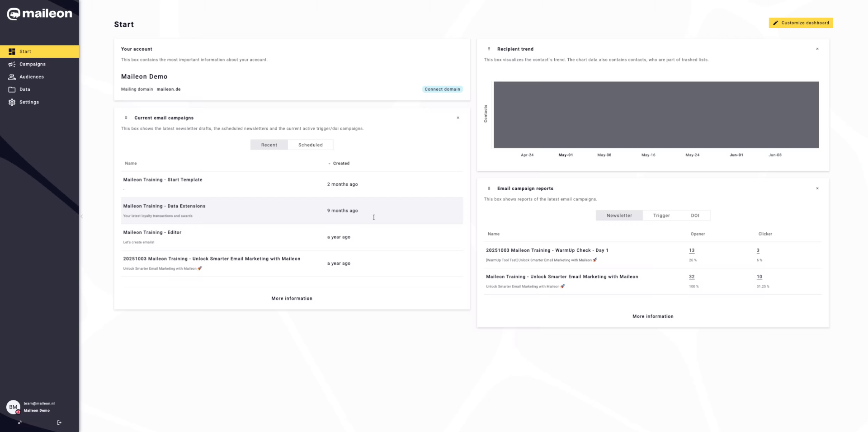Open the Start dashboard in the sidebar
The image size is (868, 432).
pyautogui.click(x=39, y=52)
